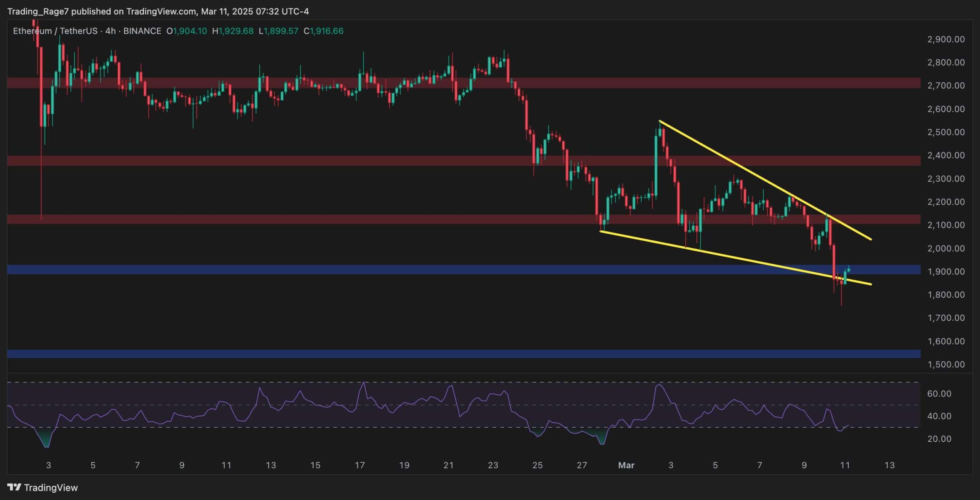This screenshot has height=500, width=980.
Task: Click the 2,000.00 price axis label
Action: [946, 248]
